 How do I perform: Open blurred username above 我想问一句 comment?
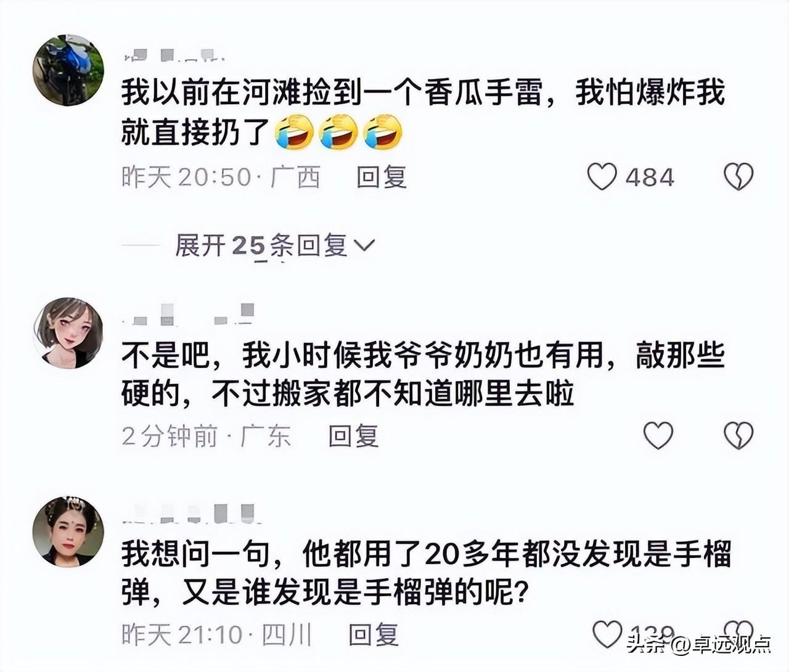(x=188, y=513)
